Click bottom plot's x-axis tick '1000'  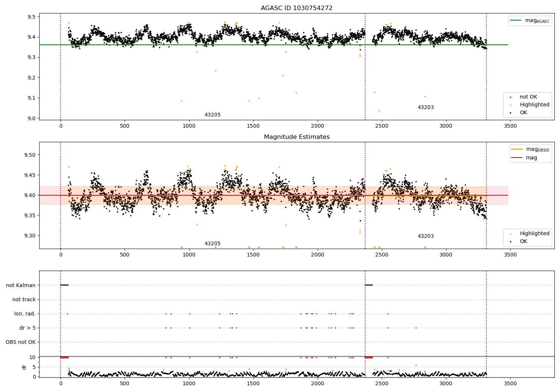tap(189, 383)
